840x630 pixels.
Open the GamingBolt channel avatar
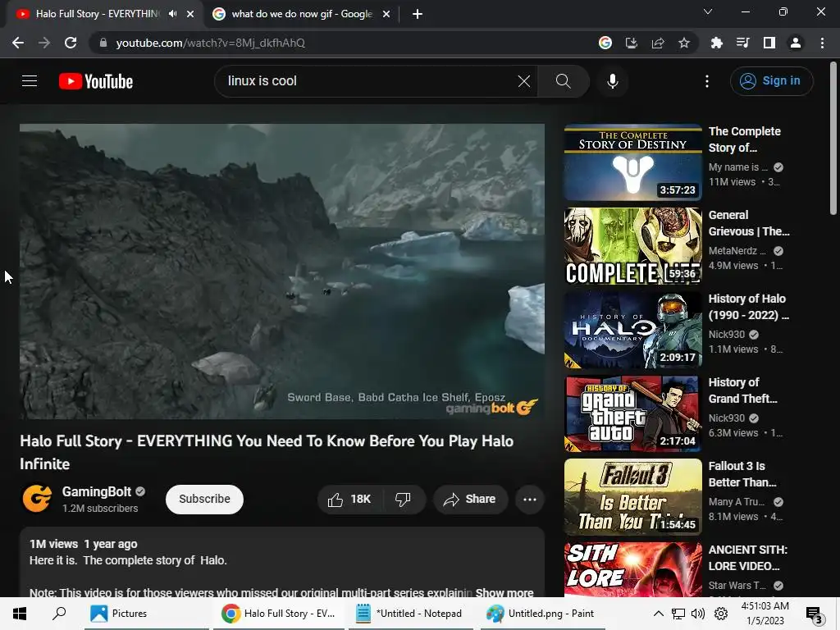pyautogui.click(x=37, y=498)
